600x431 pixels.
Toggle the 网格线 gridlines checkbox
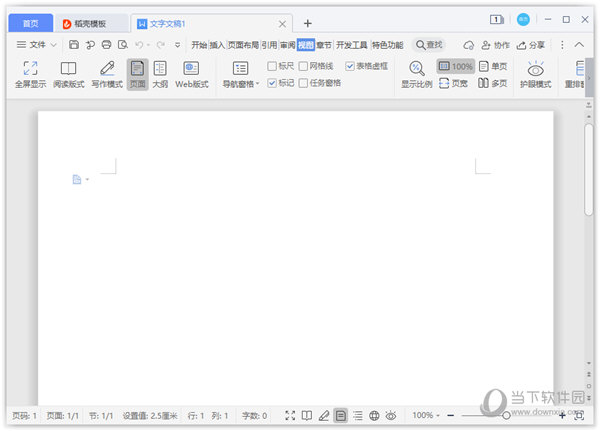point(303,66)
